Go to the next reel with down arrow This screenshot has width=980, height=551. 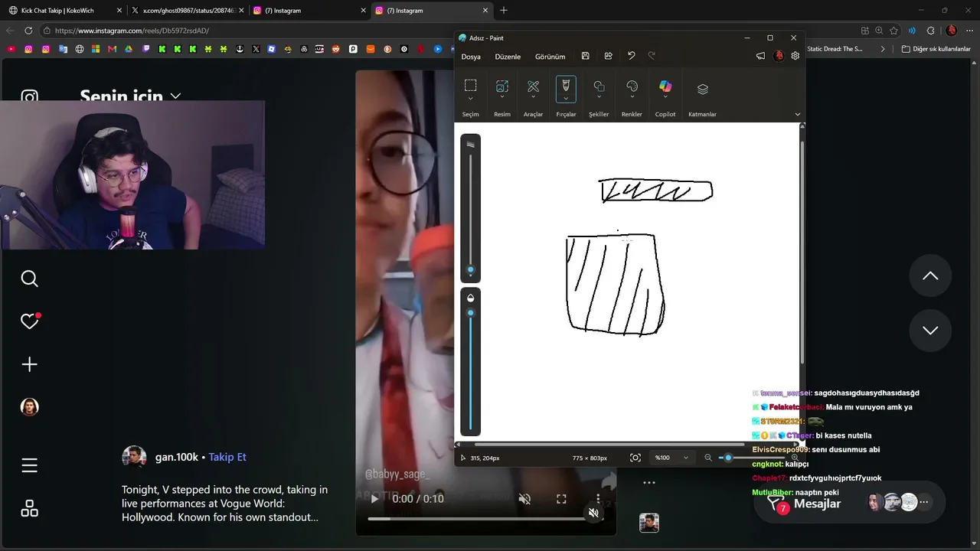tap(930, 330)
